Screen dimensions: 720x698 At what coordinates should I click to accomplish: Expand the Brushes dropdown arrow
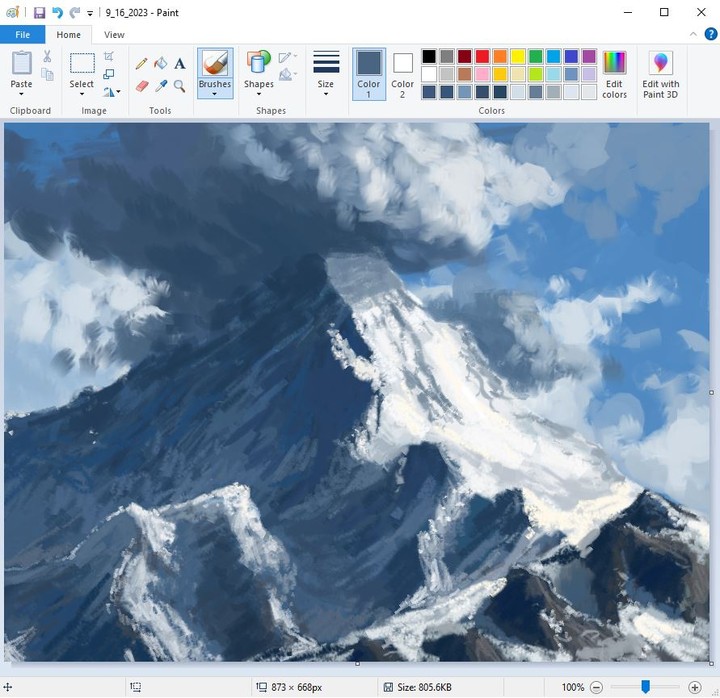coord(214,94)
